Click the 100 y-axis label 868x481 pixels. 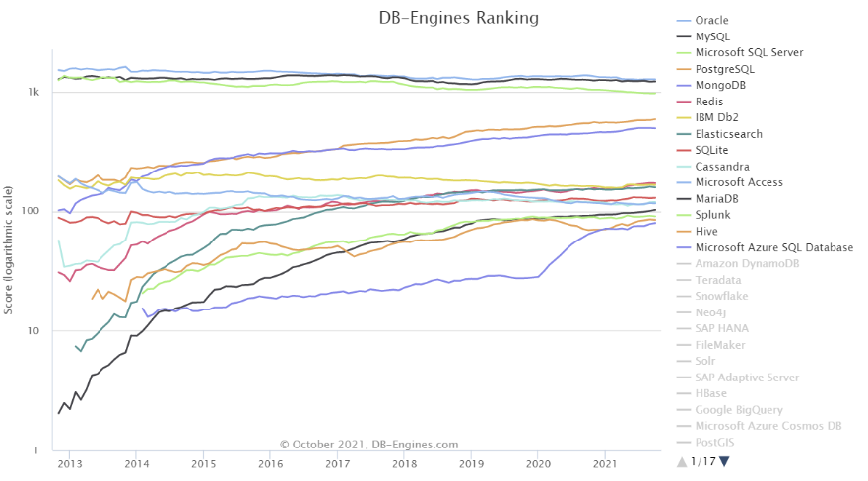pos(31,211)
